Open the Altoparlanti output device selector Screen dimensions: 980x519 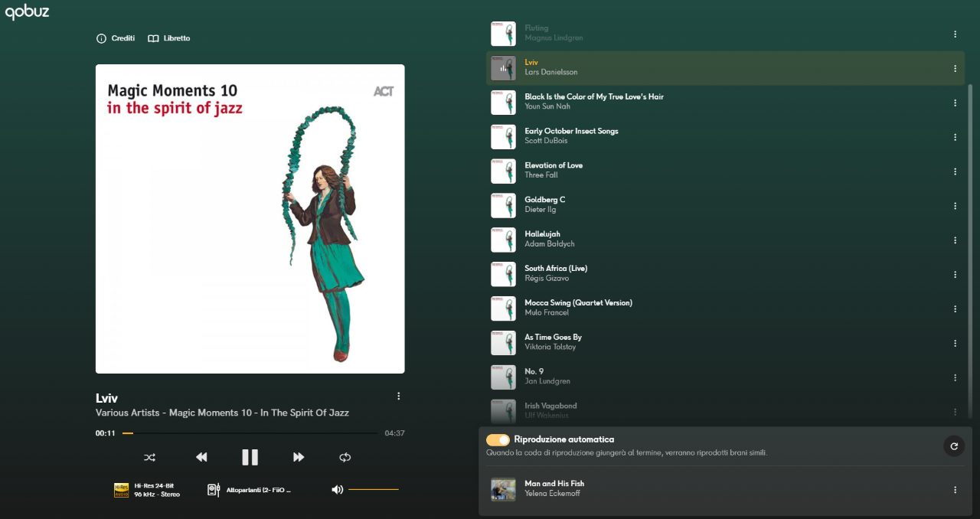click(250, 490)
